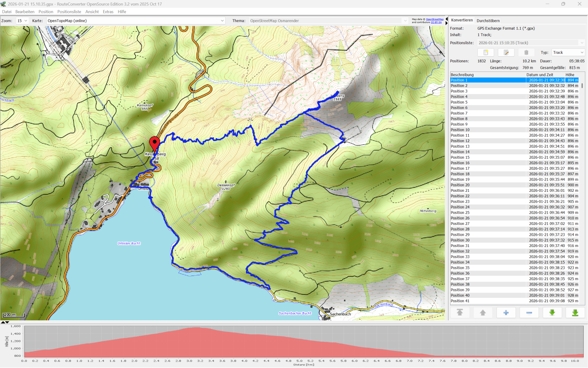Collapse profile panel with down splitter arrow
The height and width of the screenshot is (368, 588).
(7, 322)
